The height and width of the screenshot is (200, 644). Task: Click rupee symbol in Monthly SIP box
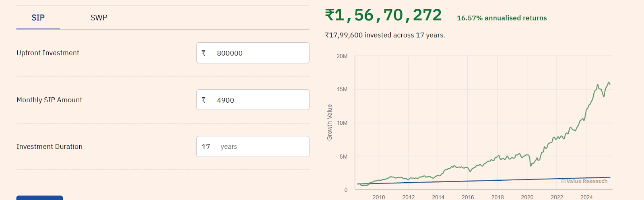coord(204,100)
